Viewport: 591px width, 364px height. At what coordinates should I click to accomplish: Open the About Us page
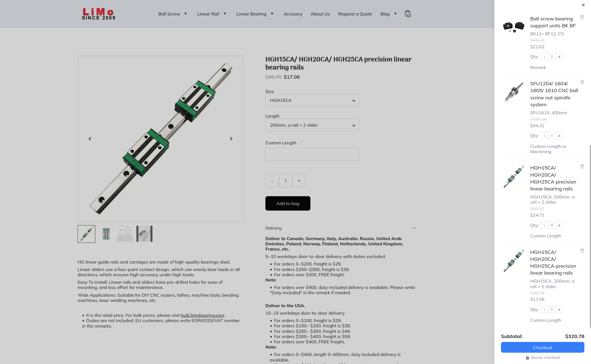click(320, 14)
